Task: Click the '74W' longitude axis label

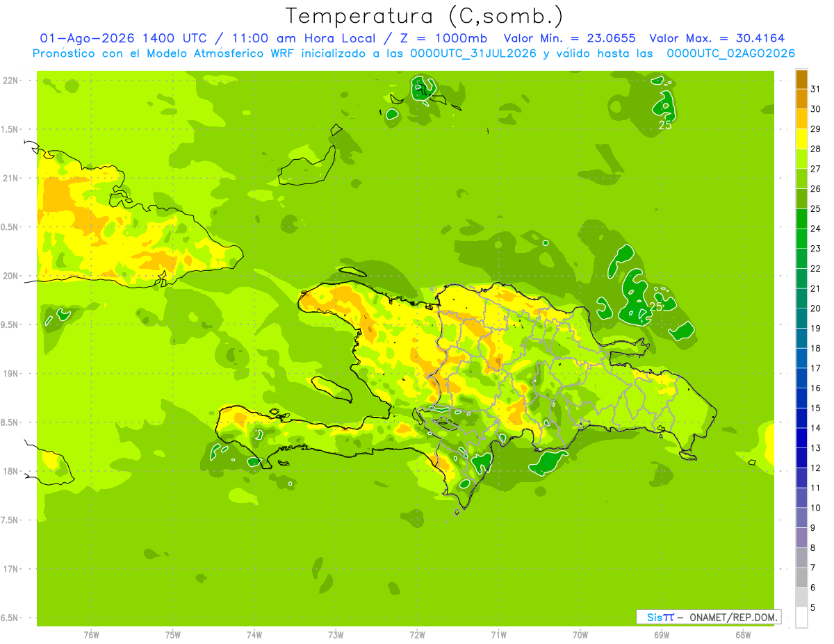Action: tap(254, 635)
